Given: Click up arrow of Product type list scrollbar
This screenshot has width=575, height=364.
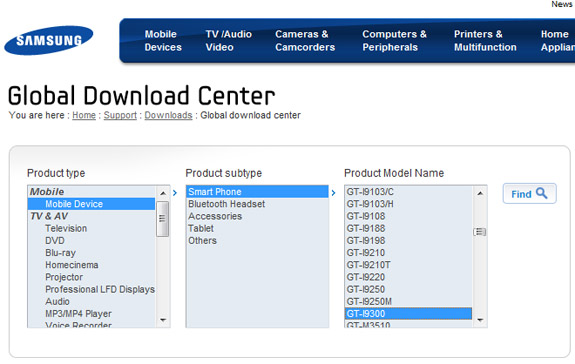Looking at the screenshot, I should coord(163,193).
